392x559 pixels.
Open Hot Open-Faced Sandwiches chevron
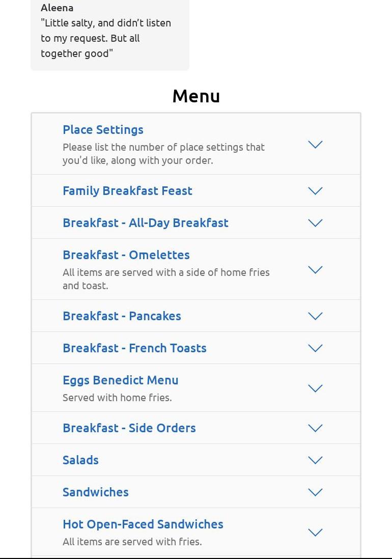[x=315, y=532]
